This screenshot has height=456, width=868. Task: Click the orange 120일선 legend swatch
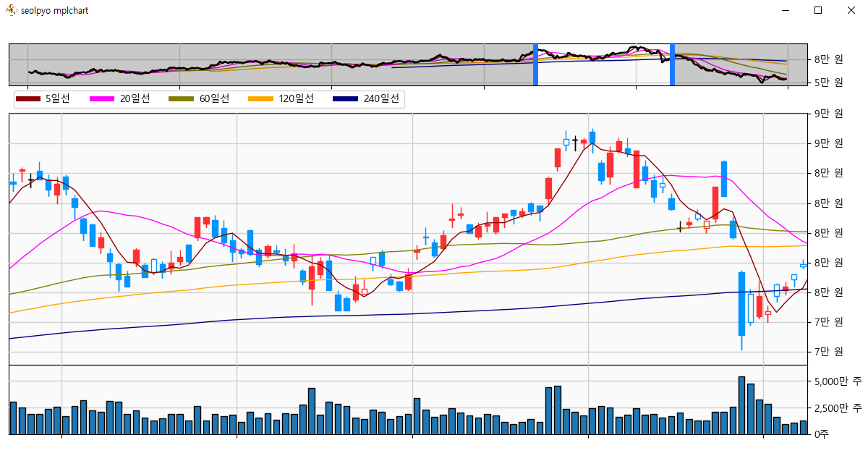pos(260,99)
